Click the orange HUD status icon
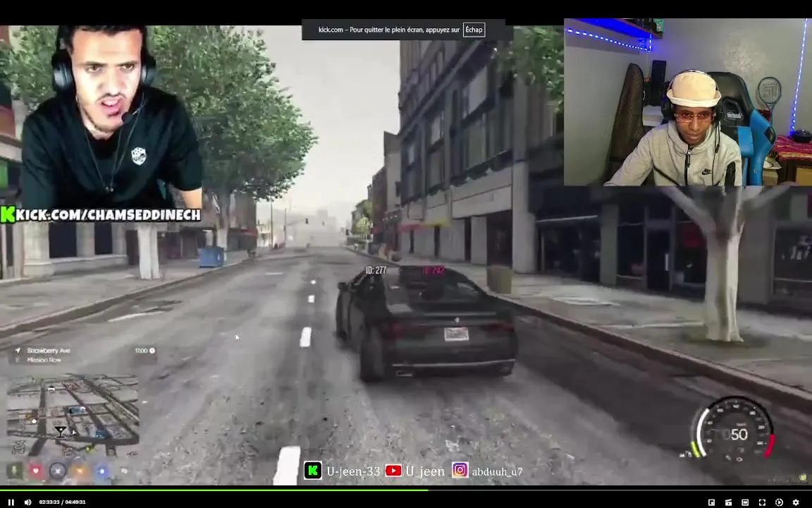 [80, 471]
